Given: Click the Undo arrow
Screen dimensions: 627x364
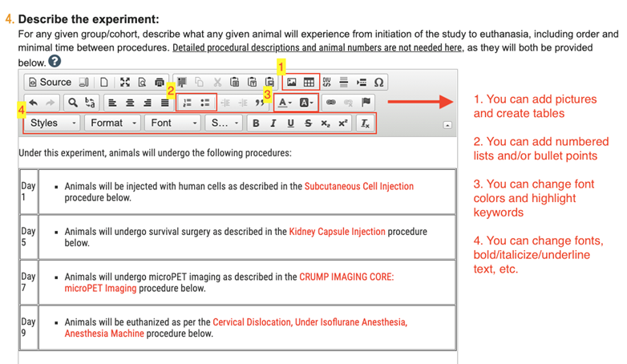Looking at the screenshot, I should point(33,103).
